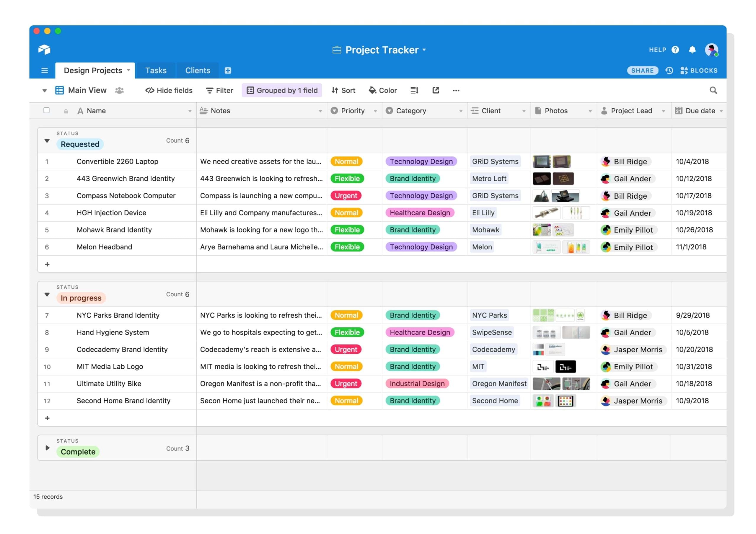Click the Oregon Manifest client link
The height and width of the screenshot is (534, 756).
point(499,383)
